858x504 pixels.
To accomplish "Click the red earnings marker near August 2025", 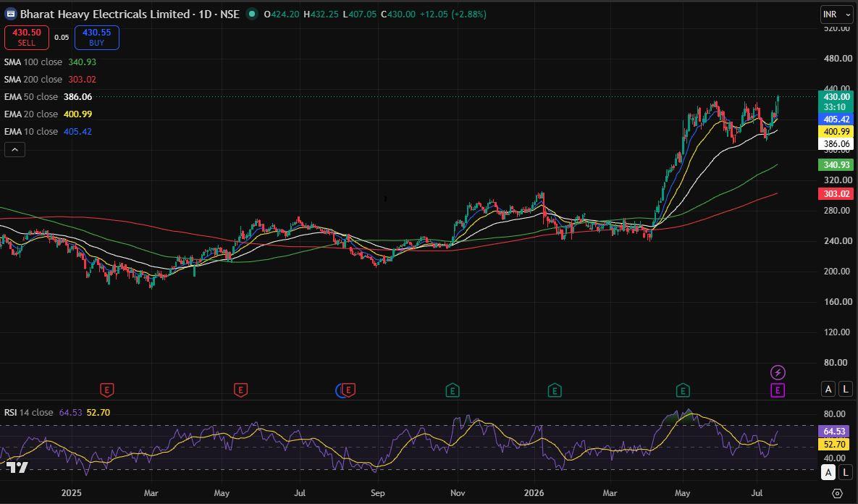I will click(348, 390).
